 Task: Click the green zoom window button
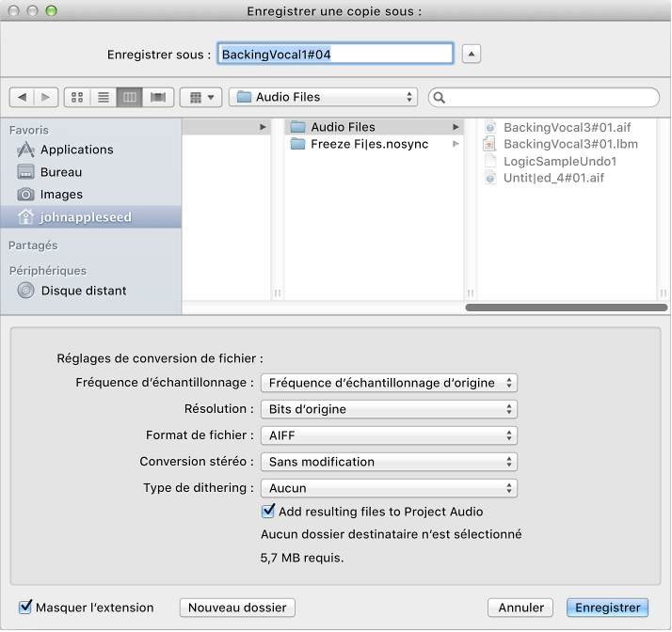click(51, 10)
